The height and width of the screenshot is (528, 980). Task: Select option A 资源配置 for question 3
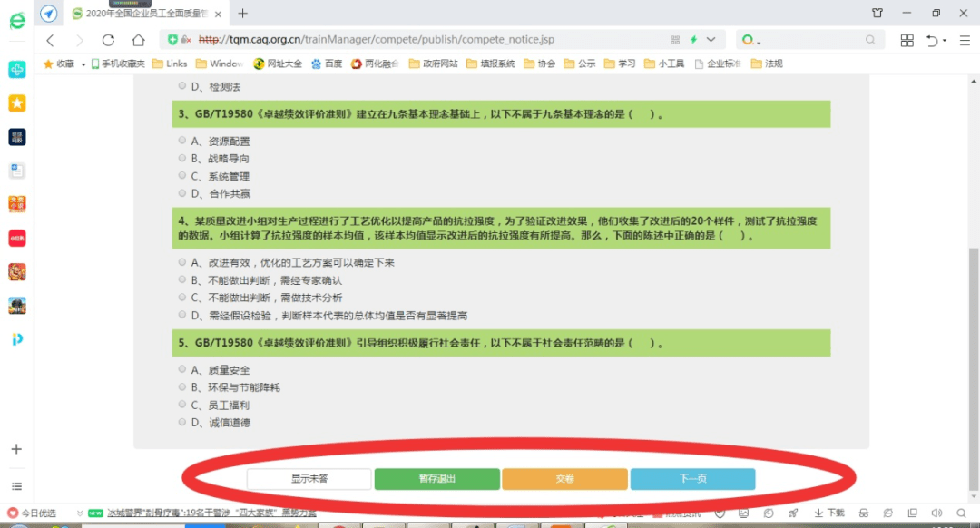181,141
